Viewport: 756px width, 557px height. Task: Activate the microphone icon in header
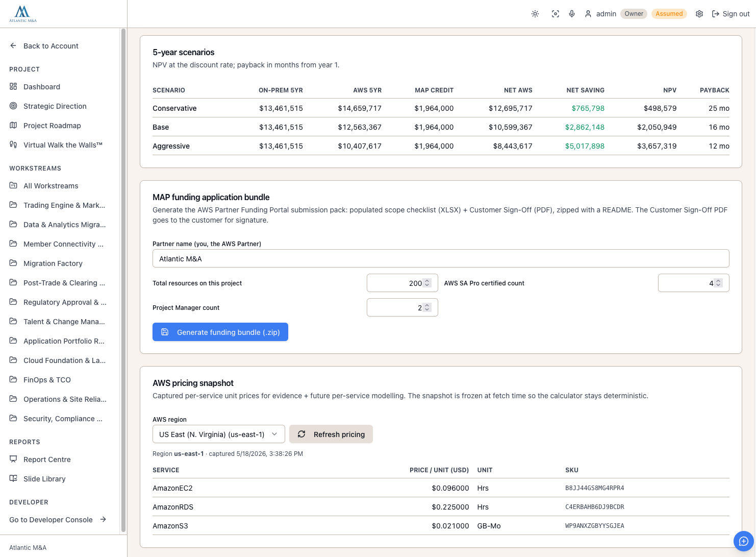572,14
